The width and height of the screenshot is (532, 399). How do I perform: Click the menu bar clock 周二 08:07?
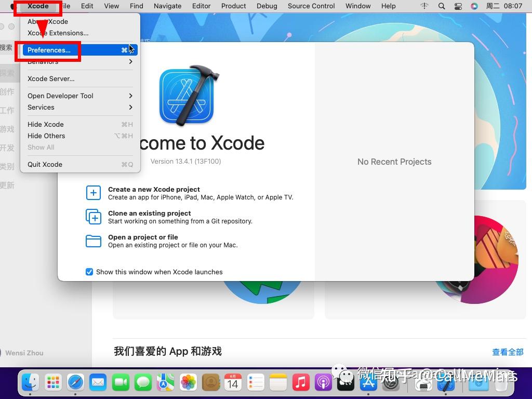504,6
